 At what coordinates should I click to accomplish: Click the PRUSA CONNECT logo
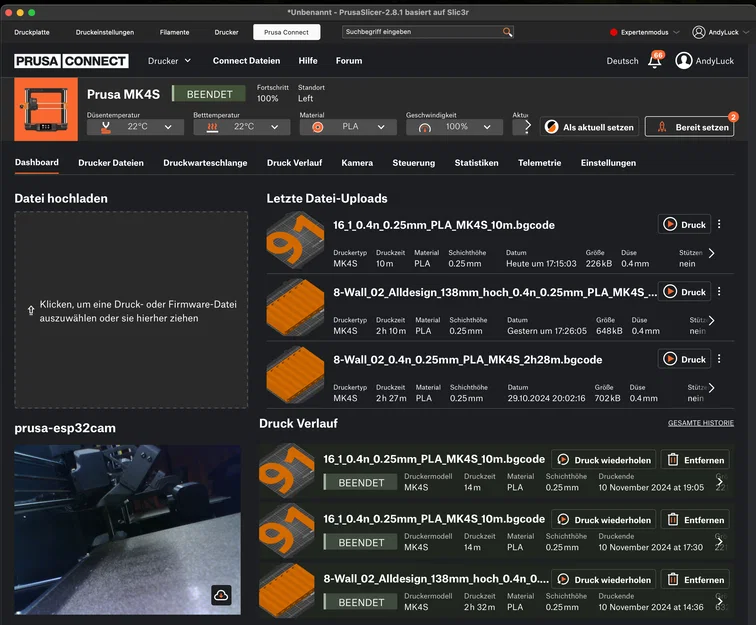tap(71, 61)
